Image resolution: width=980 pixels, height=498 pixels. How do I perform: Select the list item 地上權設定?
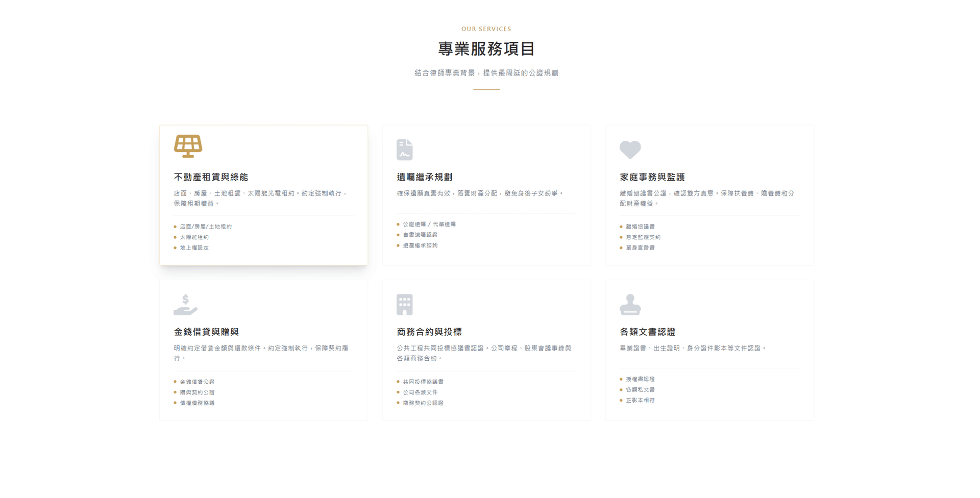click(x=194, y=248)
